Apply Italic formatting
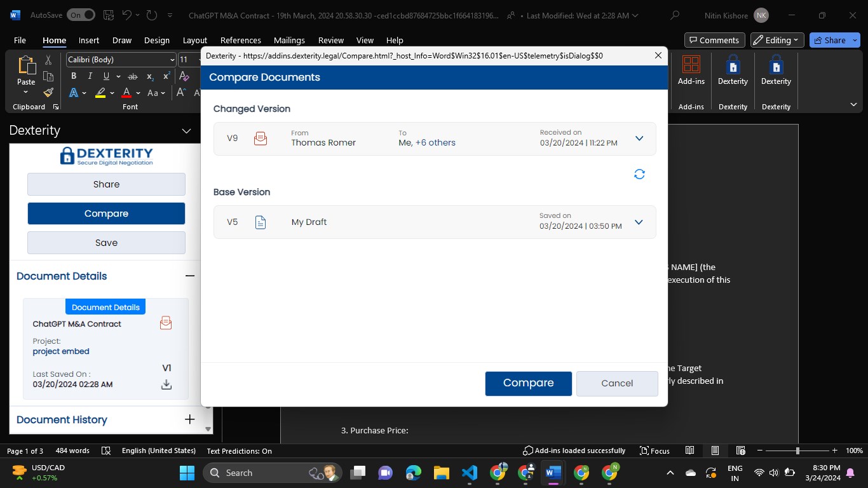 point(90,76)
